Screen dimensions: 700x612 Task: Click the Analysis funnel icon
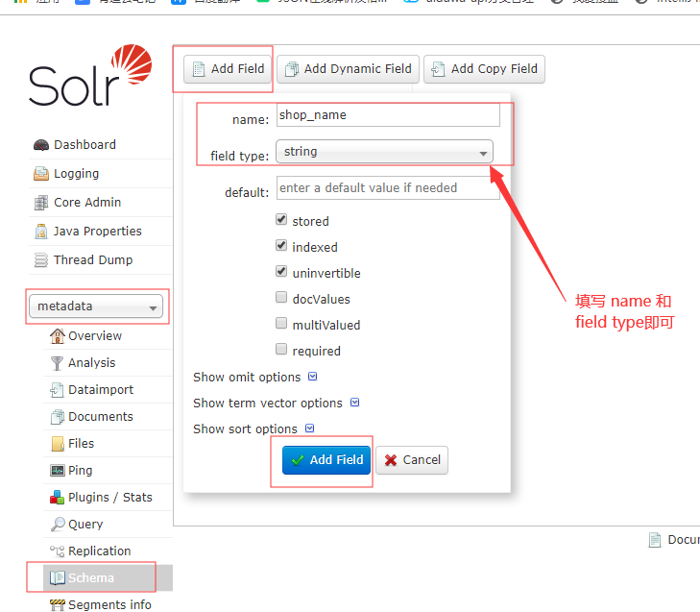click(x=58, y=363)
